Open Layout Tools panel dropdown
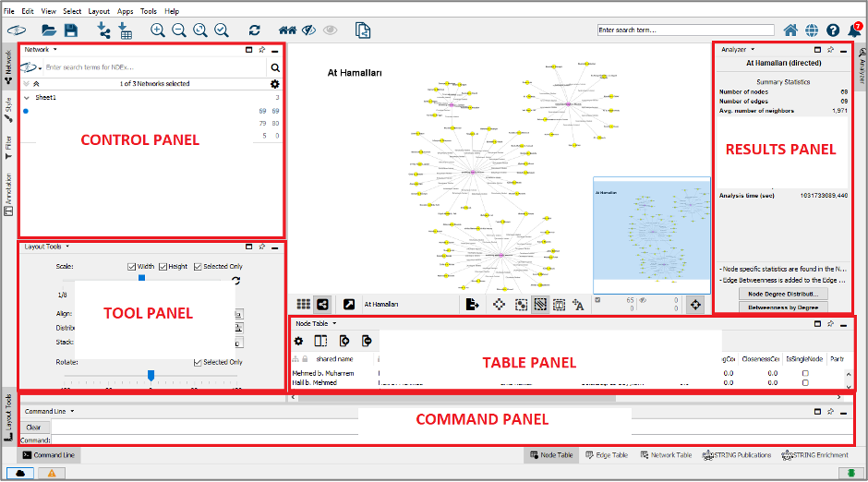 (67, 247)
